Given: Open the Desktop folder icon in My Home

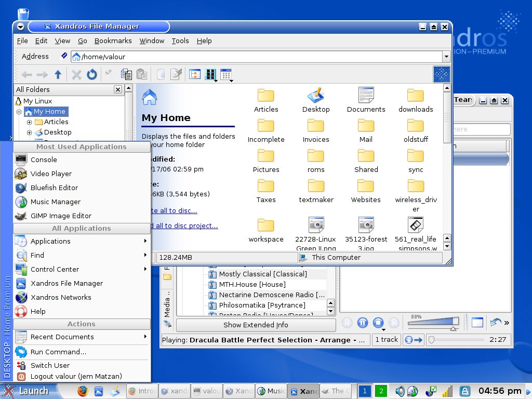Looking at the screenshot, I should (x=316, y=100).
